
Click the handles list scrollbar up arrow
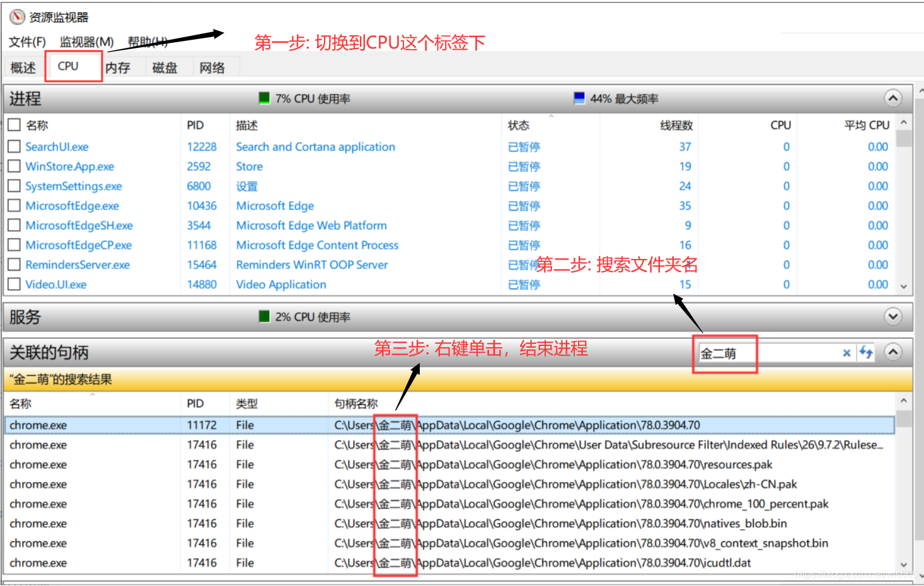pos(904,401)
